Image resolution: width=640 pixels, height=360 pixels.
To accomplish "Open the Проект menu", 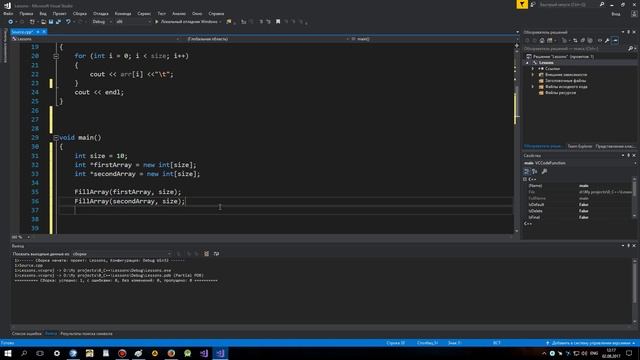I will [60, 13].
